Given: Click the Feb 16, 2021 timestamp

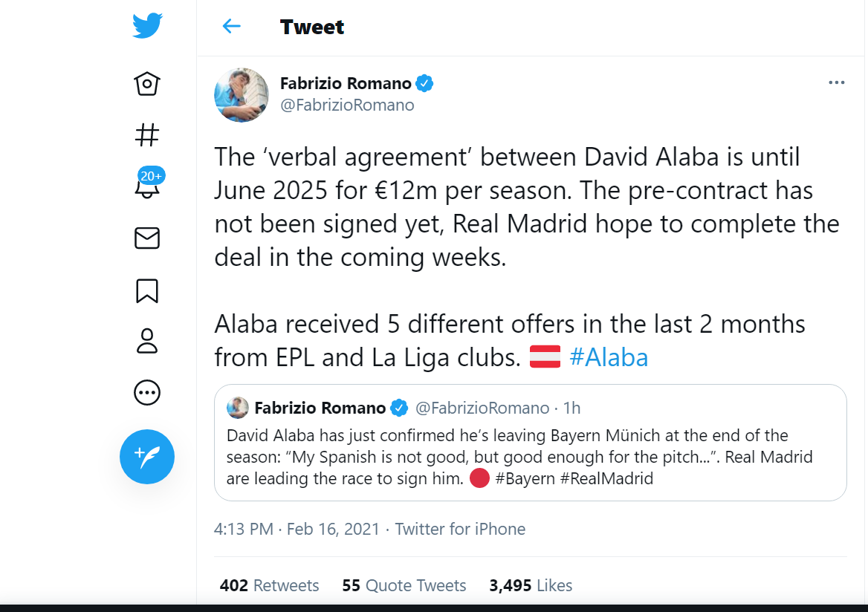Looking at the screenshot, I should click(333, 529).
